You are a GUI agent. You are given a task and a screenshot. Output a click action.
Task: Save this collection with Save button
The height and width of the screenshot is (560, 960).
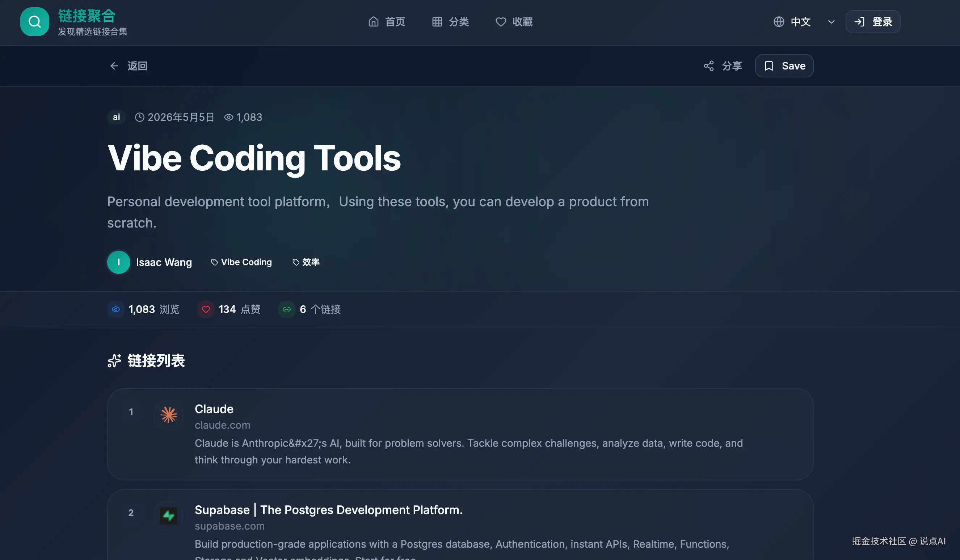[x=784, y=66]
